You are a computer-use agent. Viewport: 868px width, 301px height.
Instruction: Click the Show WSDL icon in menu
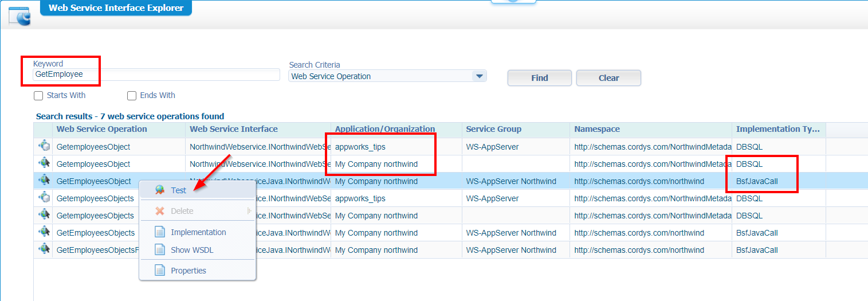click(x=160, y=250)
